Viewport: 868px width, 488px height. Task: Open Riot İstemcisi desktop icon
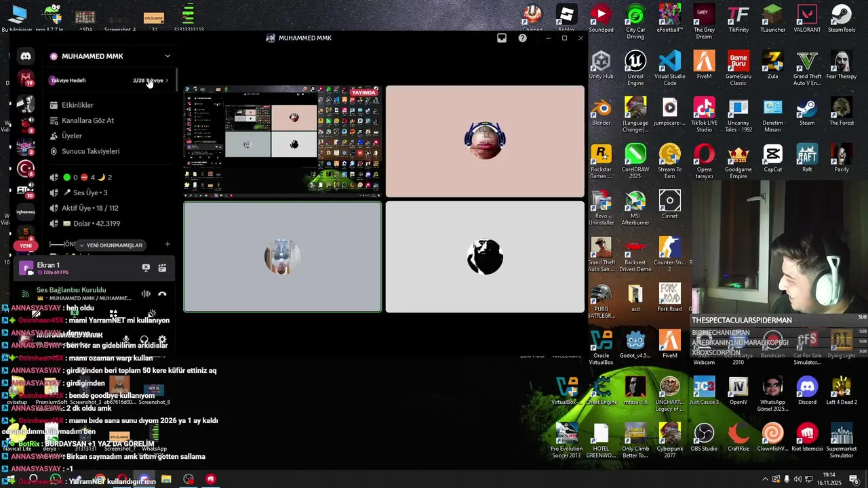click(x=807, y=437)
